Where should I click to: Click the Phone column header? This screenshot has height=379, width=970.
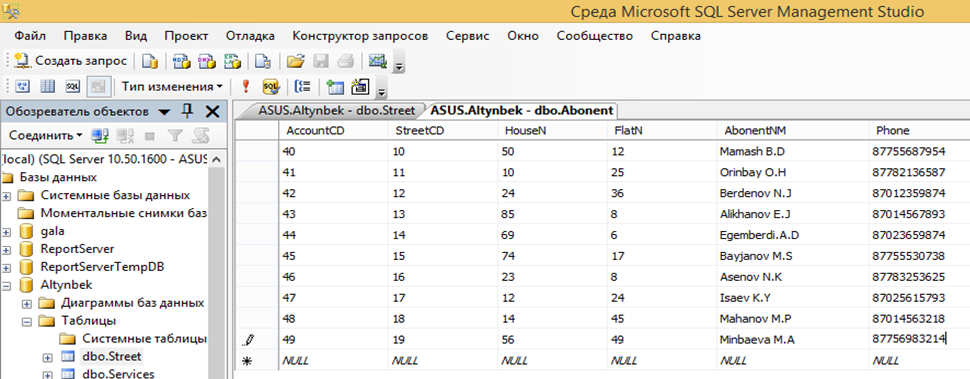coord(919,130)
